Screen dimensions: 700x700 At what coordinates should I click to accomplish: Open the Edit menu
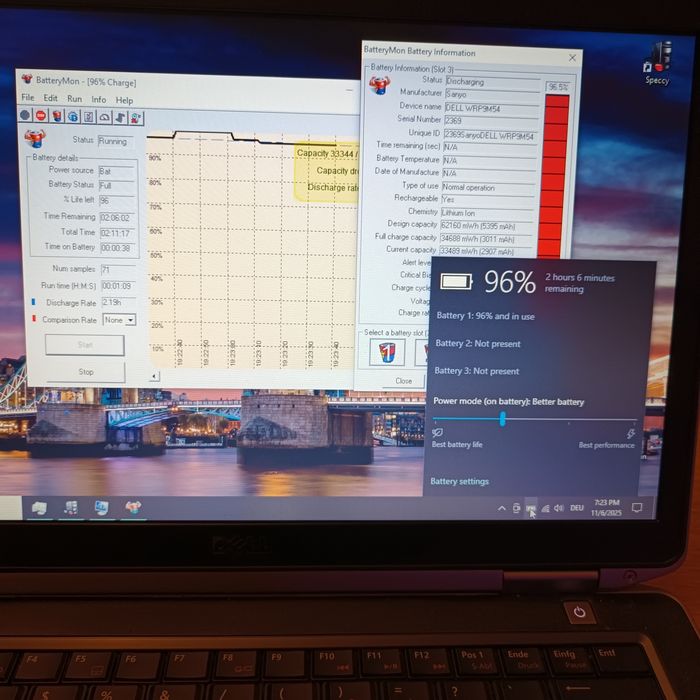pyautogui.click(x=50, y=98)
